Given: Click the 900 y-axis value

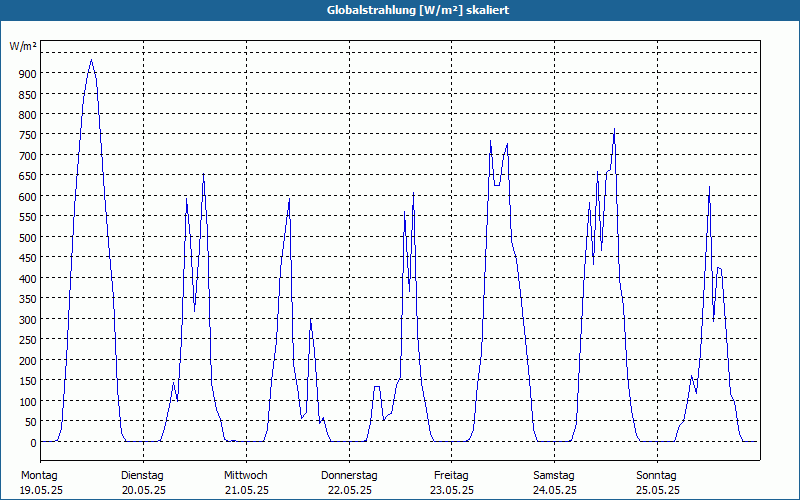Looking at the screenshot, I should 28,73.
